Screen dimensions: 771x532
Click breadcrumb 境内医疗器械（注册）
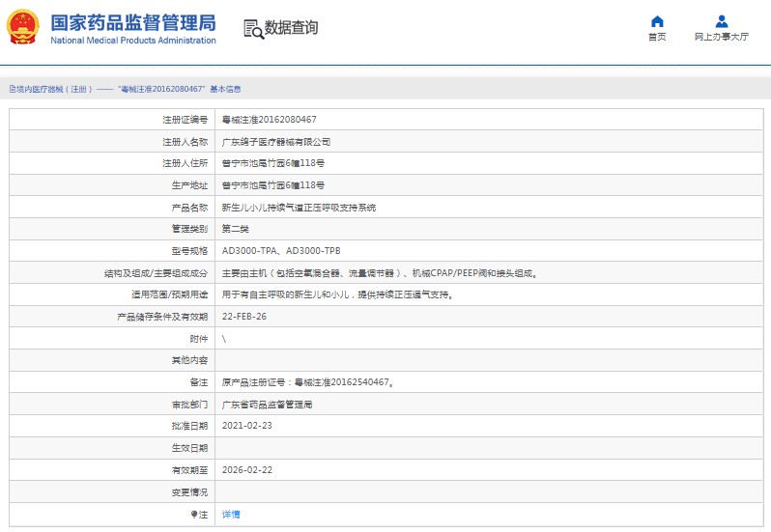point(54,89)
